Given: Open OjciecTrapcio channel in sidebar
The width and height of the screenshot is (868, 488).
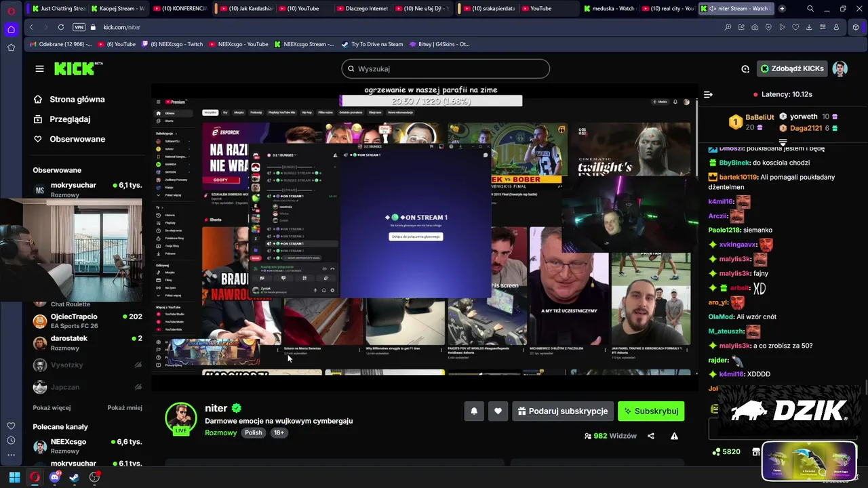Looking at the screenshot, I should coord(87,321).
